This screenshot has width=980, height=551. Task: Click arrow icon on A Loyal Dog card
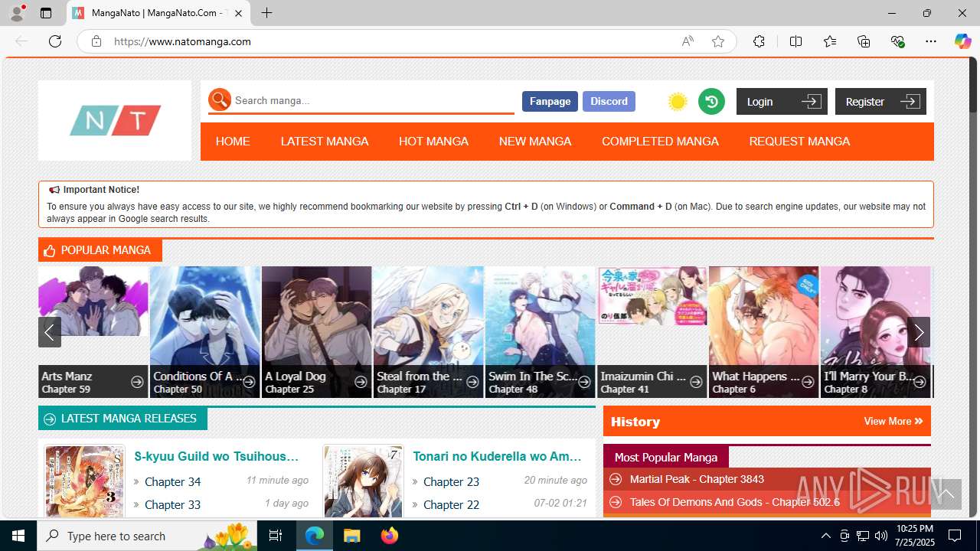coord(361,382)
